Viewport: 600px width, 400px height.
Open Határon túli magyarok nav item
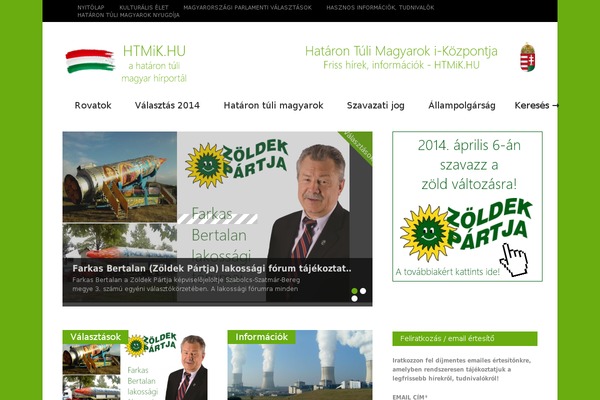274,105
